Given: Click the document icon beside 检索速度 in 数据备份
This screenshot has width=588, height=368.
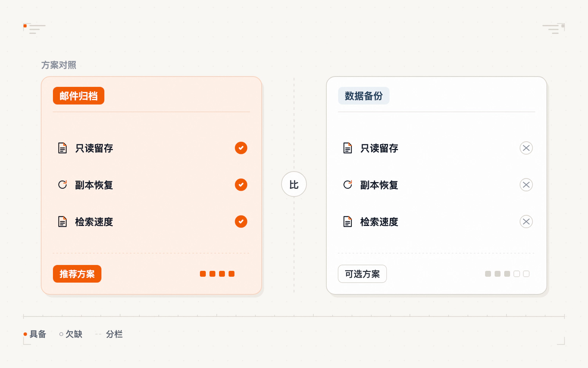Looking at the screenshot, I should pos(348,222).
